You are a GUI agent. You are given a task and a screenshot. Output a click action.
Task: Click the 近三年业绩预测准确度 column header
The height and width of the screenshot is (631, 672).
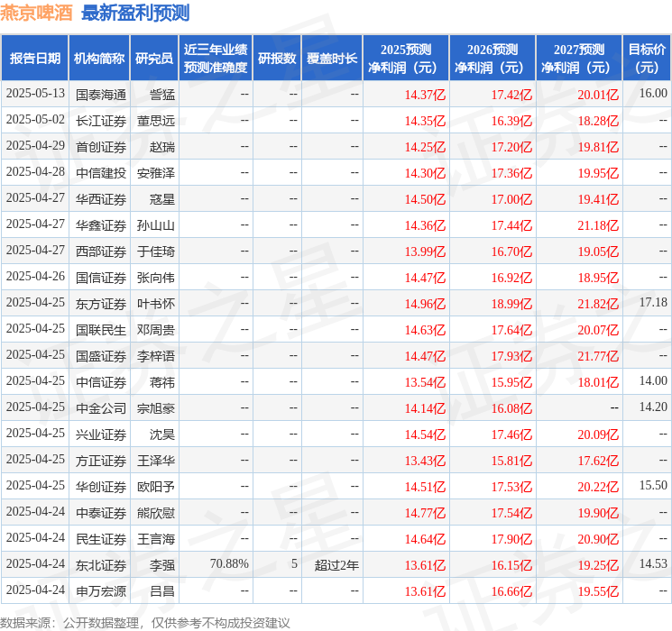click(216, 58)
